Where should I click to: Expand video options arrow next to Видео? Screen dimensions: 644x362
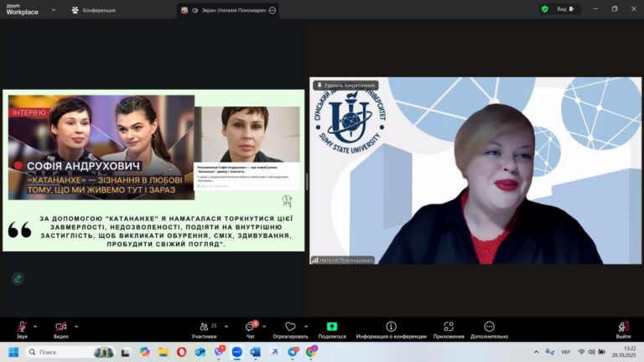pos(76,326)
